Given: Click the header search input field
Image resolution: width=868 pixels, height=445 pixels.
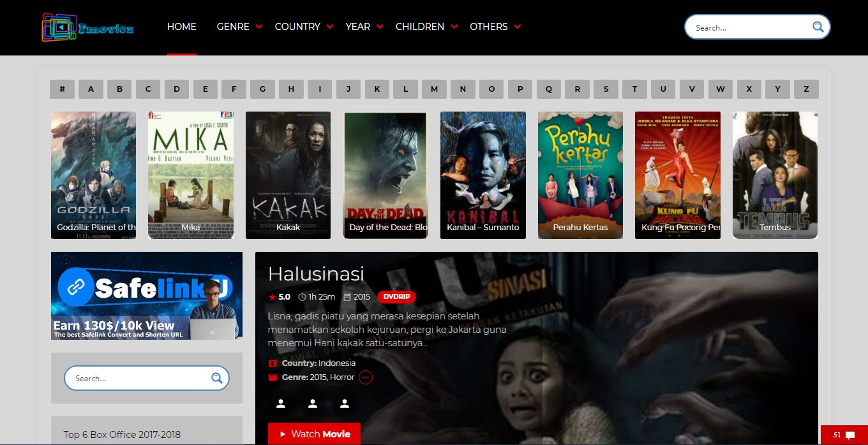Looking at the screenshot, I should (750, 27).
